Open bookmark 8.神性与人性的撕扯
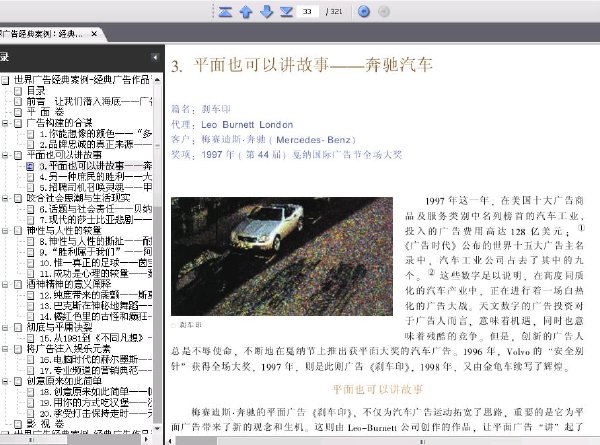The image size is (600, 445). tap(96, 241)
